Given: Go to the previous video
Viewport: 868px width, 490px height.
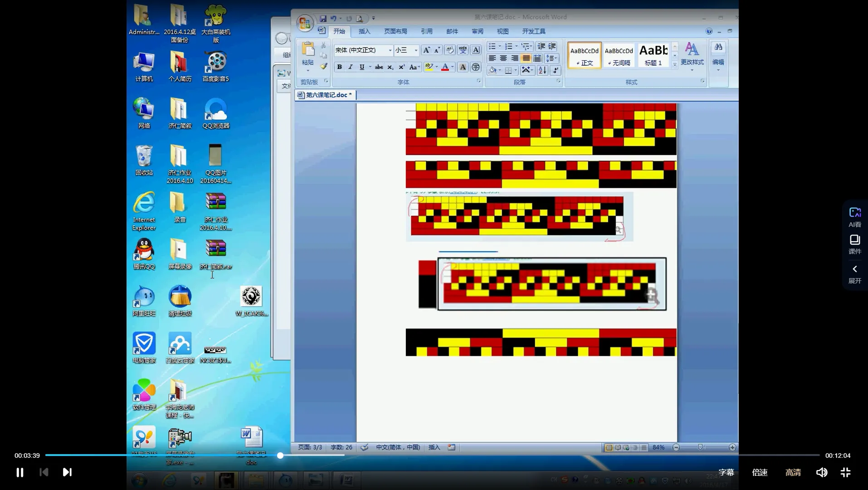Looking at the screenshot, I should click(44, 472).
